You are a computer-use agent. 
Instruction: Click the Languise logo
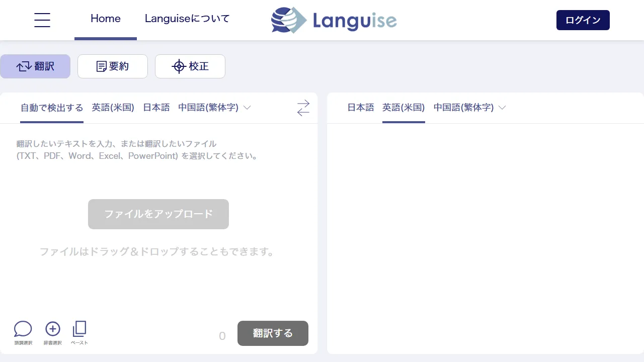click(x=334, y=20)
